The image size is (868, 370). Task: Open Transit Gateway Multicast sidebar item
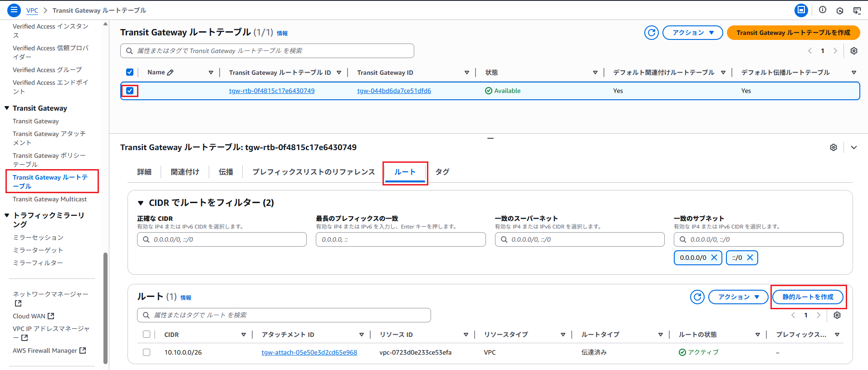50,199
